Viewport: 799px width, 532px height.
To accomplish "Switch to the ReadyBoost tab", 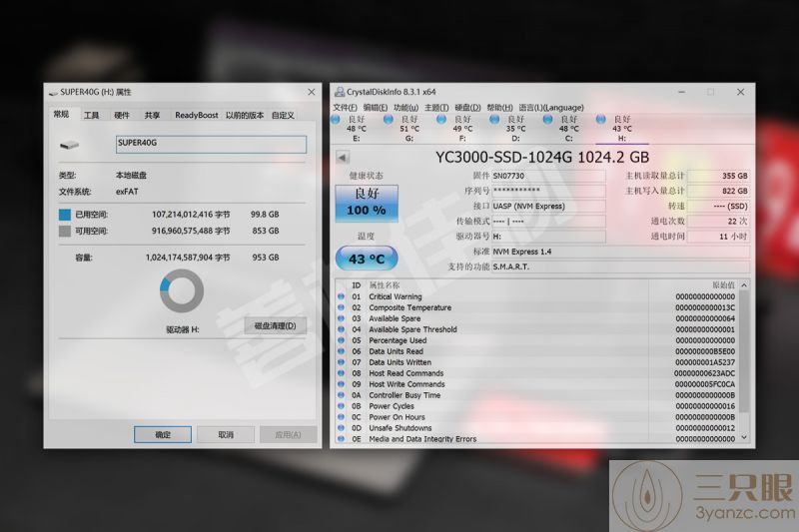I will click(196, 116).
